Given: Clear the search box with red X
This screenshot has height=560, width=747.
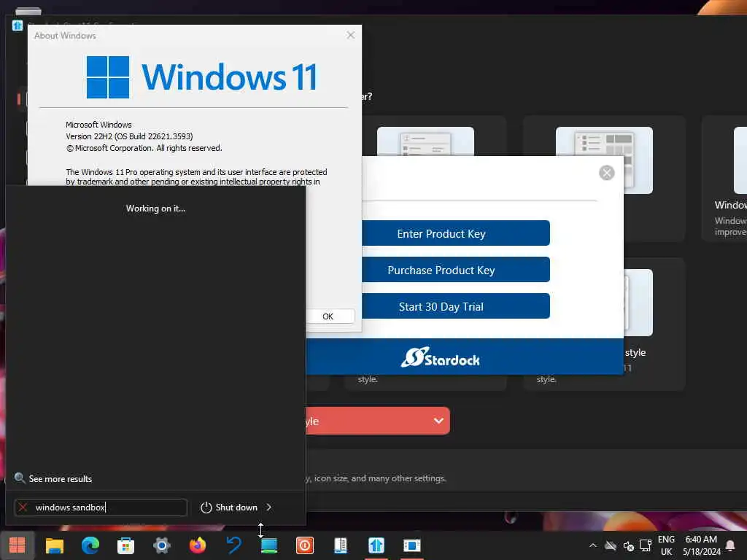Looking at the screenshot, I should (x=23, y=507).
